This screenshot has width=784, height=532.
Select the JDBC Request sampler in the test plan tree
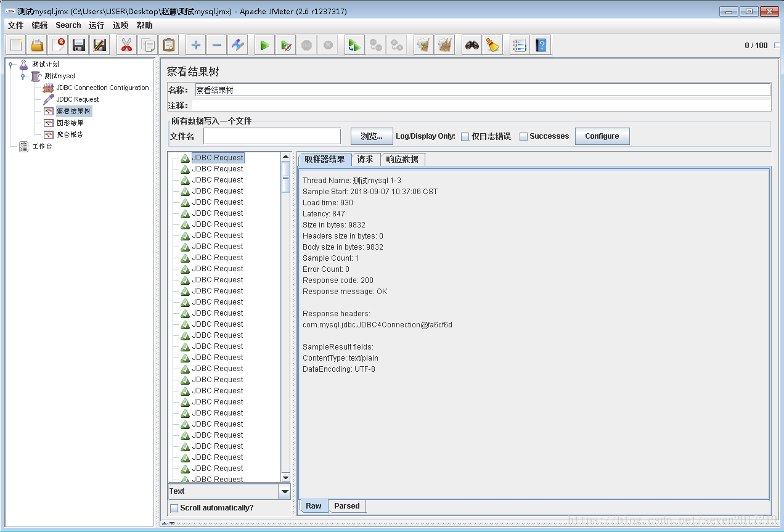(x=77, y=99)
